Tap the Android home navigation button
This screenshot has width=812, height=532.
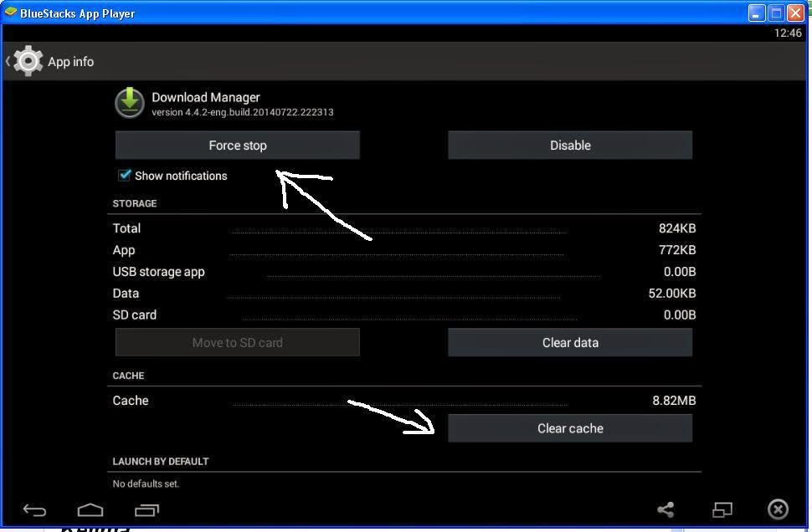point(90,510)
